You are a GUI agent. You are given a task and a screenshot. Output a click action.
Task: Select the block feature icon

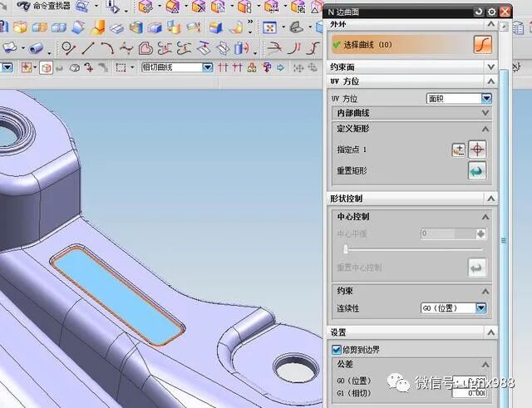pos(20,27)
